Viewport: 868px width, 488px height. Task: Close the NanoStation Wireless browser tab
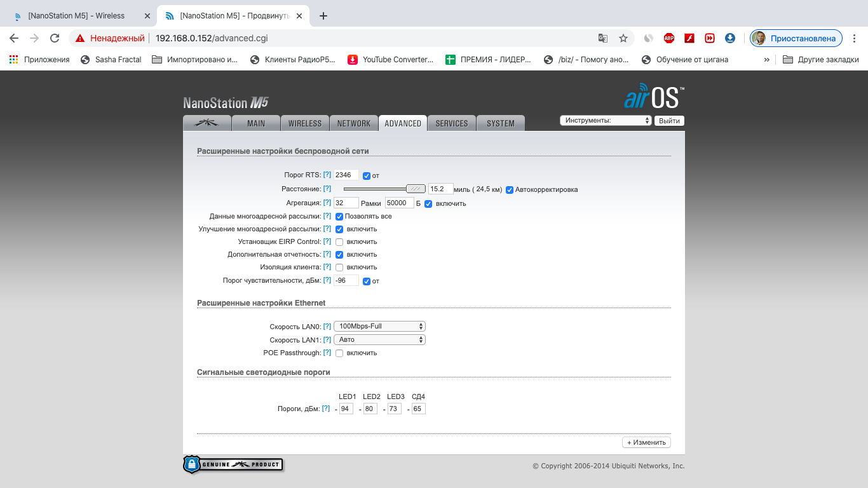(147, 16)
